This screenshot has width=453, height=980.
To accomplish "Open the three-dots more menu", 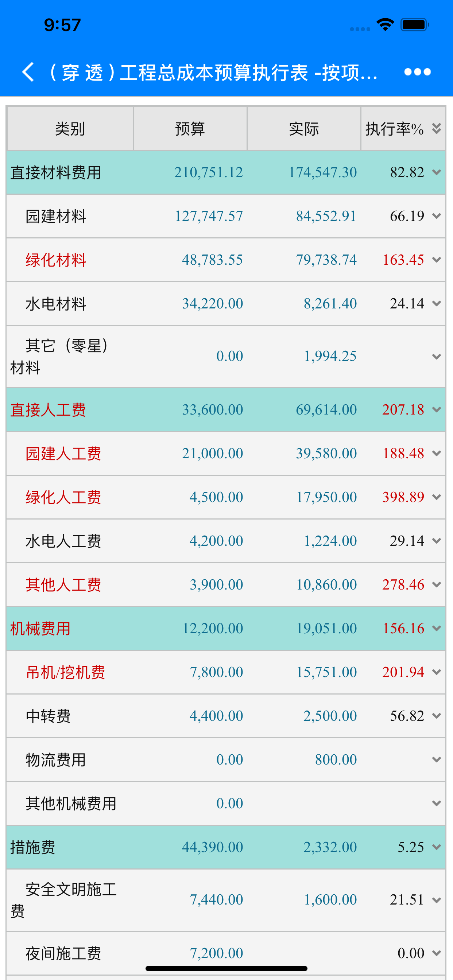I will point(417,72).
